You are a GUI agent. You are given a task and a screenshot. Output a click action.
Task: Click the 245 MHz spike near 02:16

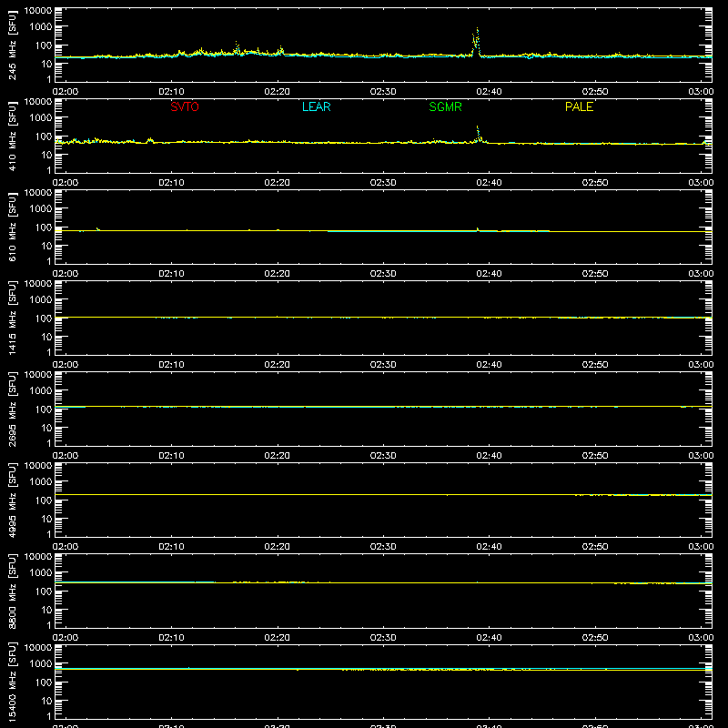pos(236,43)
